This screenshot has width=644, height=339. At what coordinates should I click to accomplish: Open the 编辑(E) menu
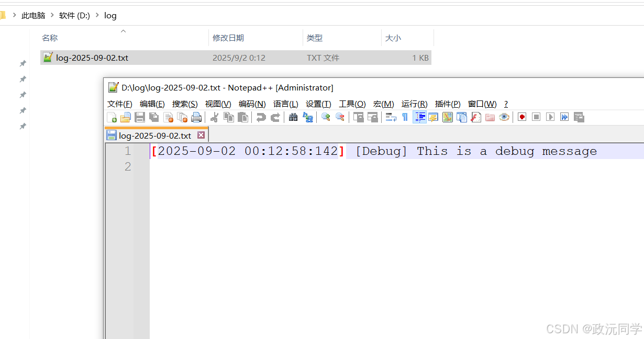pos(152,104)
